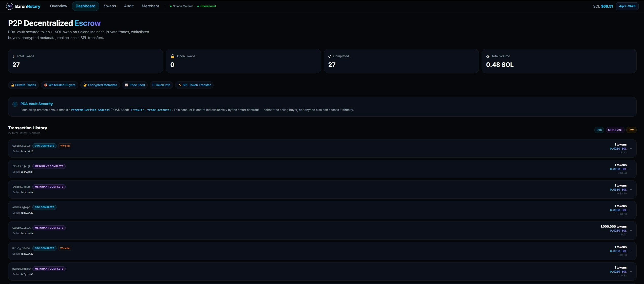Expand arrow on the 0.0290 SOL row
This screenshot has height=284, width=644.
tap(631, 169)
